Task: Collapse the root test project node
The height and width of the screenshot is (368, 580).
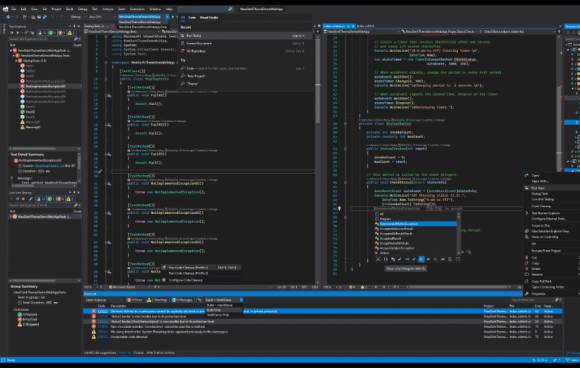Action: [x=11, y=50]
